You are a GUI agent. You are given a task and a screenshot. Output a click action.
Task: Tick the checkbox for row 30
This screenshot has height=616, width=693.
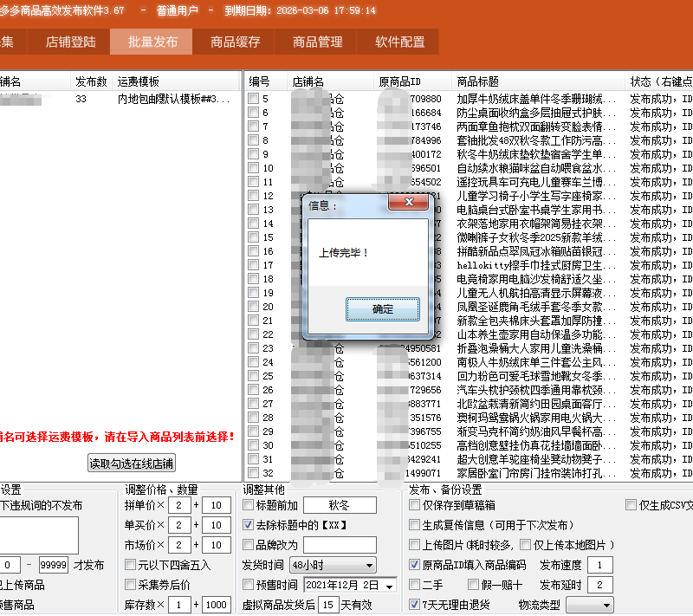click(253, 445)
